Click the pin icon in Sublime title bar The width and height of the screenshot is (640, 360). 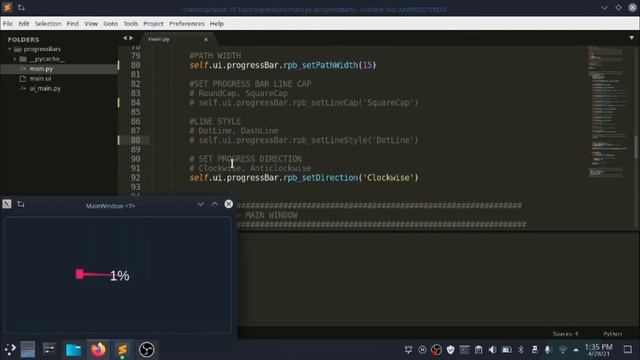coord(21,7)
